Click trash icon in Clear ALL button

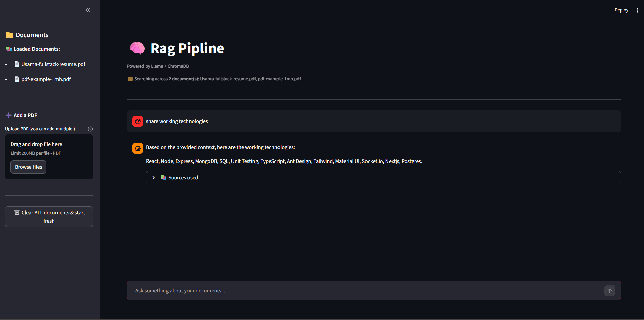click(x=17, y=212)
